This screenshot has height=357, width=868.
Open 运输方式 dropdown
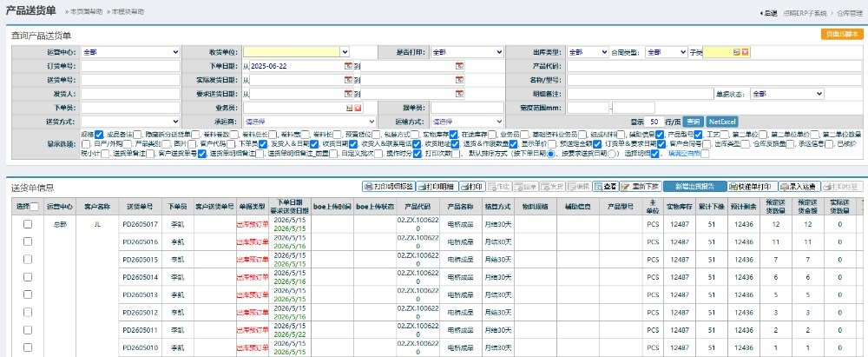[x=467, y=122]
